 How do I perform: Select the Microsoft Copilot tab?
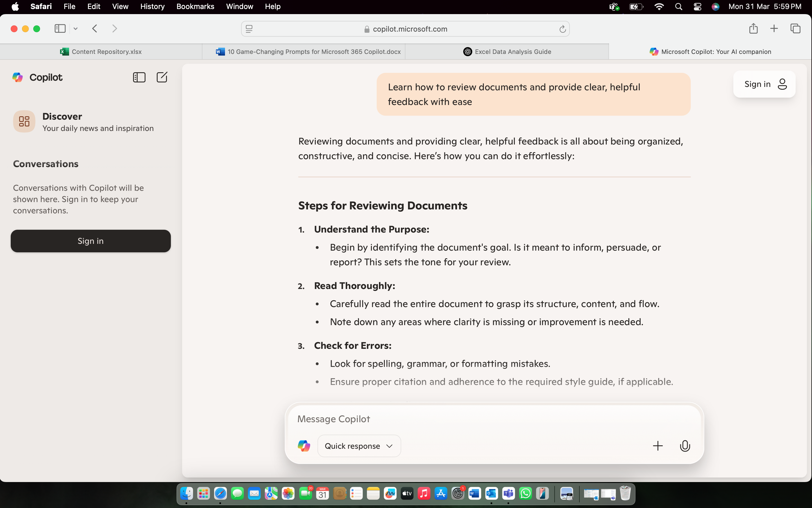(x=710, y=51)
